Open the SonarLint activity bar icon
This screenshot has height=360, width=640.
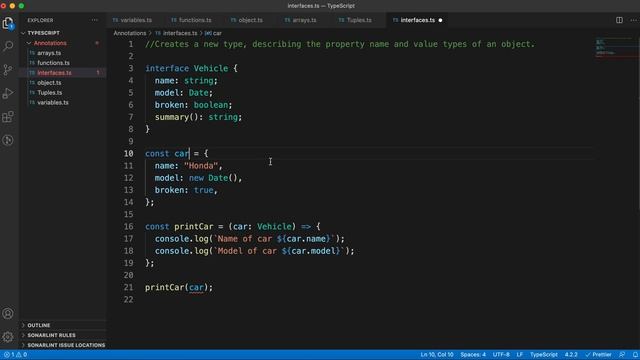[8, 140]
